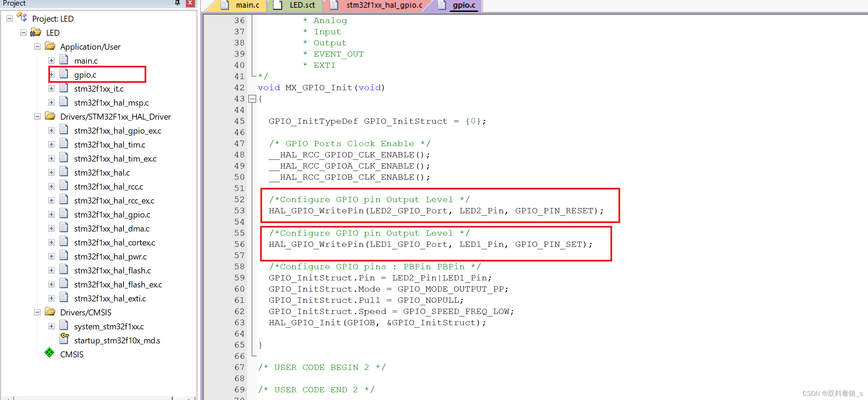Viewport: 868px width, 400px height.
Task: Select stm32f1xx_hal_flash_ex.c in project tree
Action: pyautogui.click(x=118, y=285)
